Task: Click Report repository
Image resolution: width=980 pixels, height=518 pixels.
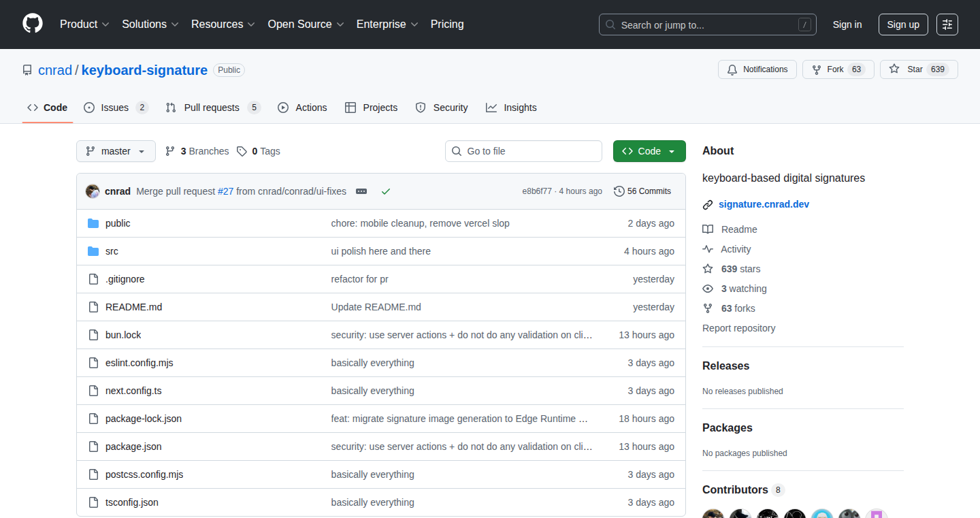Action: coord(739,328)
